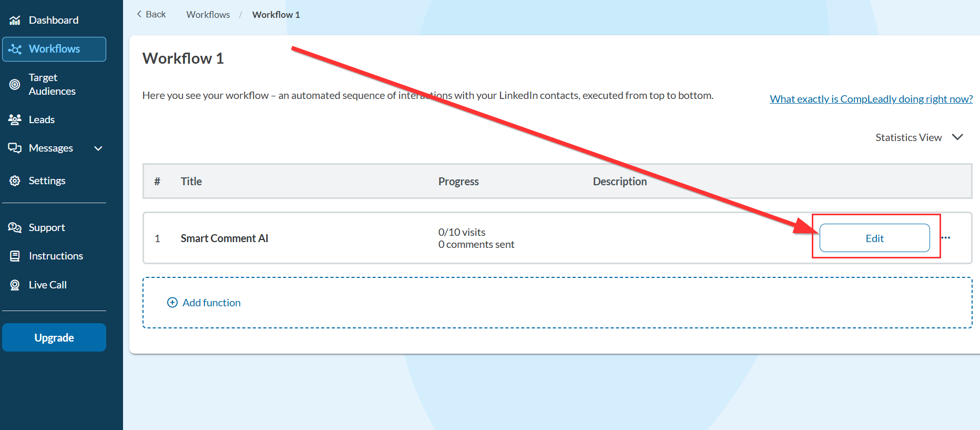The width and height of the screenshot is (980, 430).
Task: Click the Messages chat bubbles icon
Action: (15, 148)
